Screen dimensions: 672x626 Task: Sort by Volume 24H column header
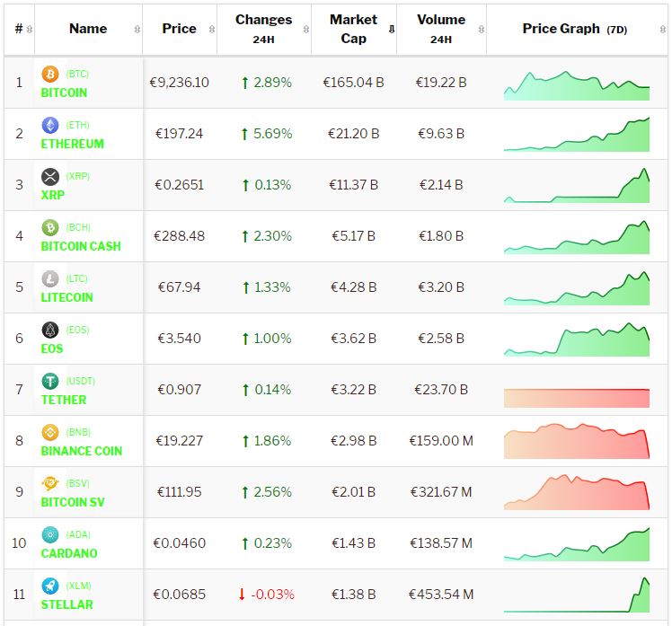441,29
